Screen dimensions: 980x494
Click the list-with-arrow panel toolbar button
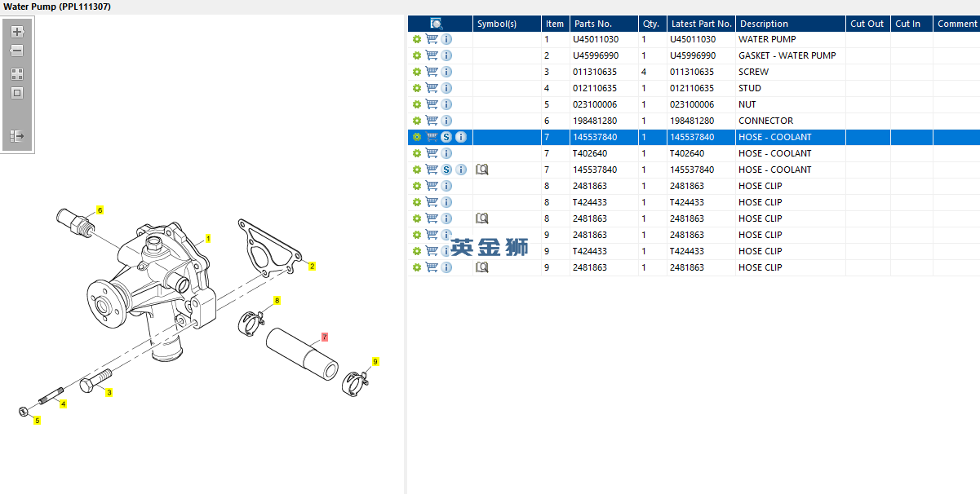(x=17, y=136)
